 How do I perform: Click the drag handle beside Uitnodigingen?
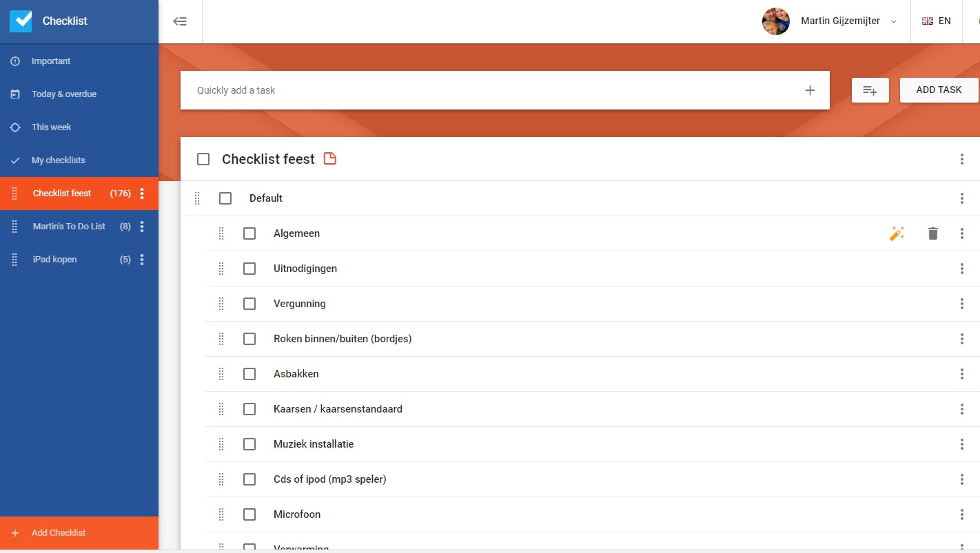coord(221,269)
